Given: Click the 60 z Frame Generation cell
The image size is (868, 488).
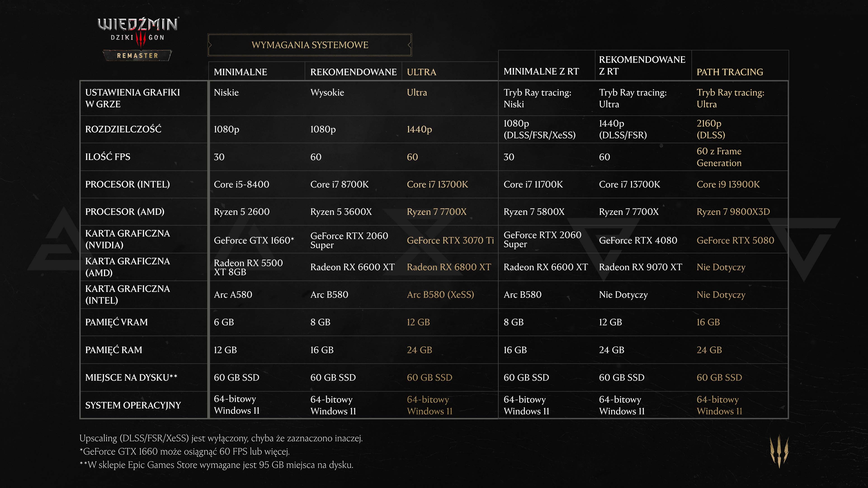Looking at the screenshot, I should tap(719, 157).
